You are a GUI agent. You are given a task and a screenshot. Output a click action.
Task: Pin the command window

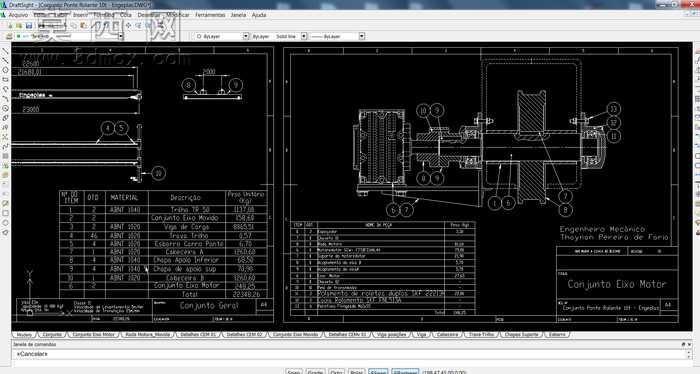pos(683,344)
